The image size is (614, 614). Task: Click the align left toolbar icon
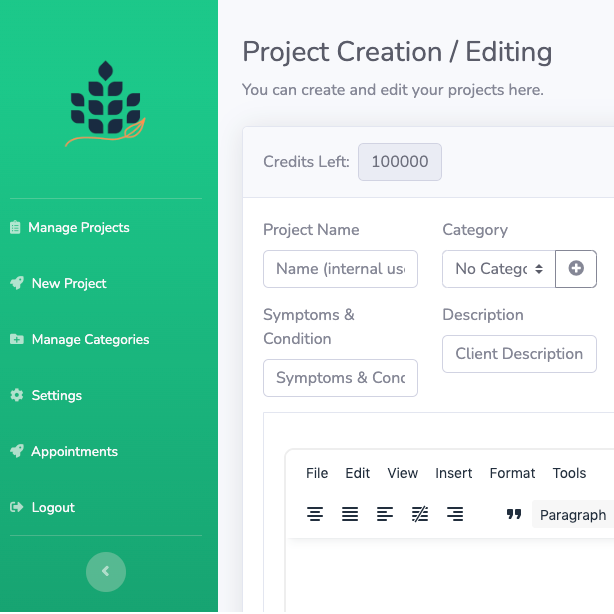[385, 514]
